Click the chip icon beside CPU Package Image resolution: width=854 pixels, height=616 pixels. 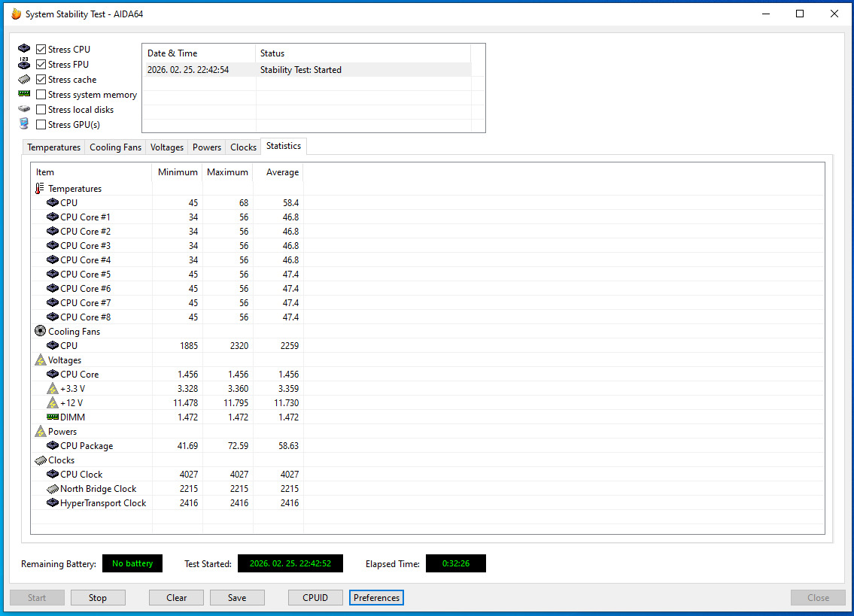pos(52,445)
